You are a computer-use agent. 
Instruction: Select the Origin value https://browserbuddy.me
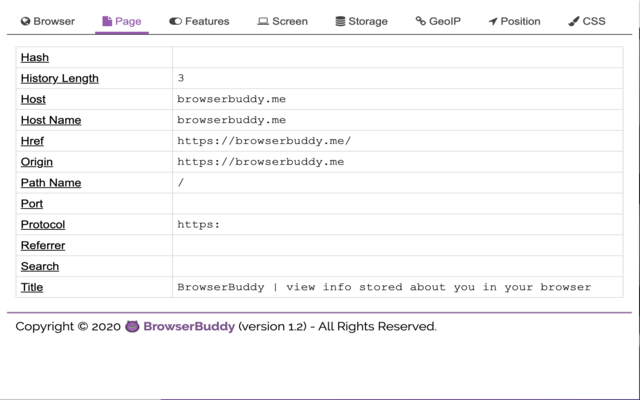tap(260, 162)
